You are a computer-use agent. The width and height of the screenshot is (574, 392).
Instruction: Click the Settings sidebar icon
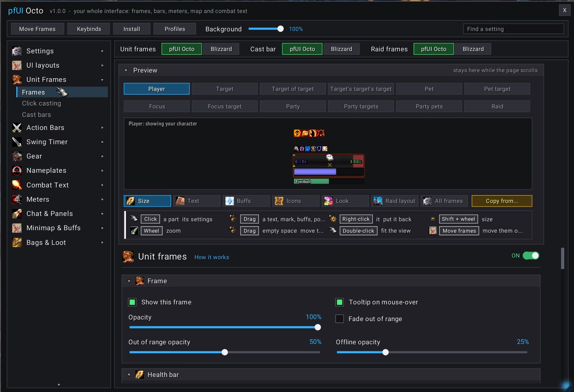[x=17, y=51]
